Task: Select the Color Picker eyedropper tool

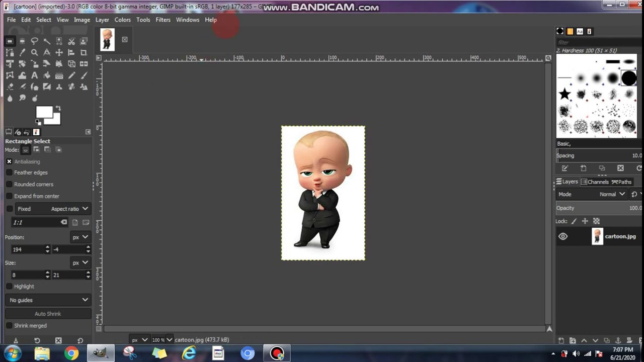Action: [x=22, y=52]
